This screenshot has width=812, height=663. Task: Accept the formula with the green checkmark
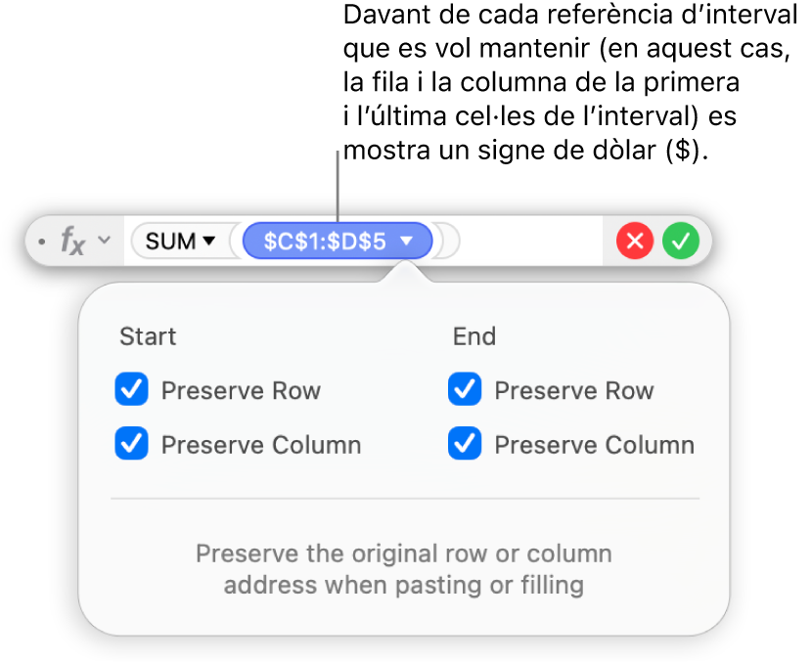681,241
